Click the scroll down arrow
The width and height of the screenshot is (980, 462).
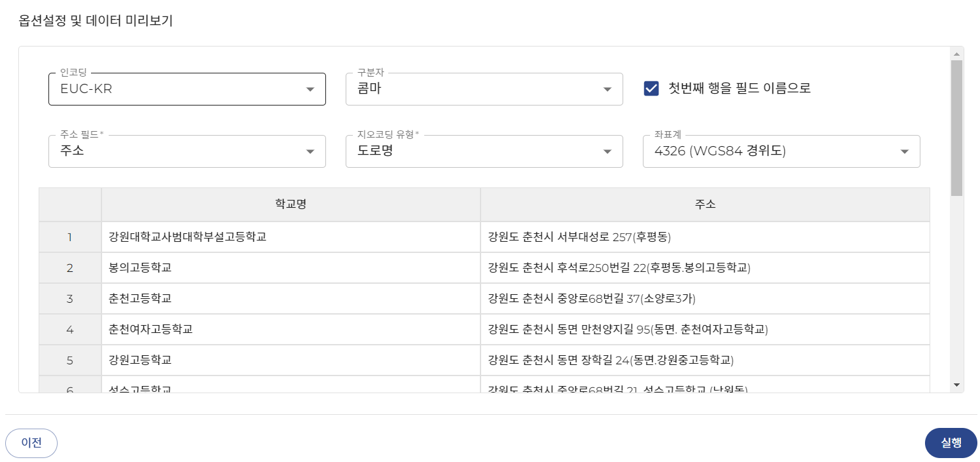(x=956, y=385)
